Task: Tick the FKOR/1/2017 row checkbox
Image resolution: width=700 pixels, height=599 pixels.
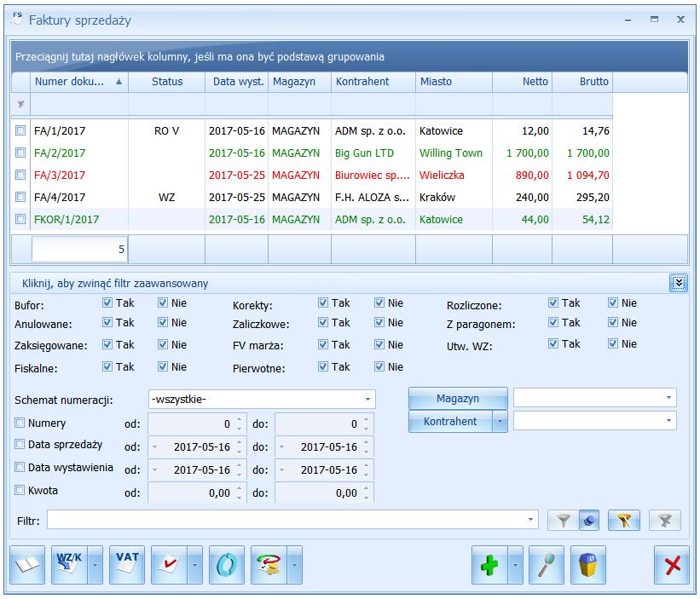Action: pos(20,219)
